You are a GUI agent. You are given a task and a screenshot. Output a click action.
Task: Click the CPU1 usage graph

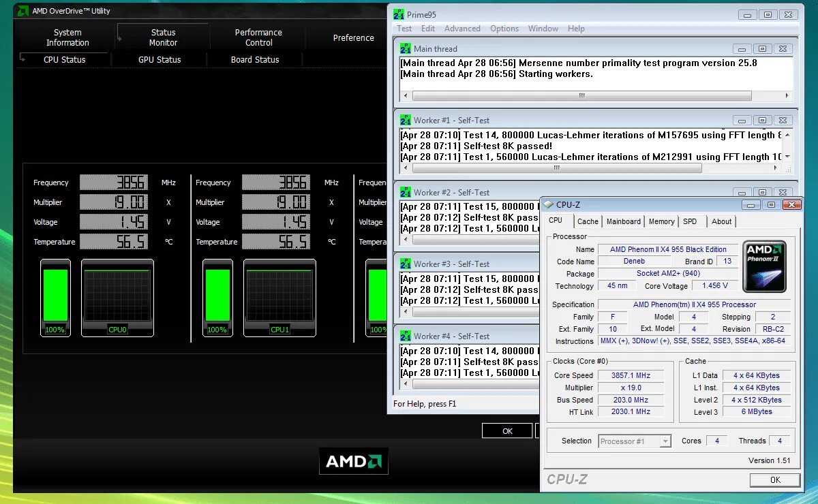(x=279, y=297)
